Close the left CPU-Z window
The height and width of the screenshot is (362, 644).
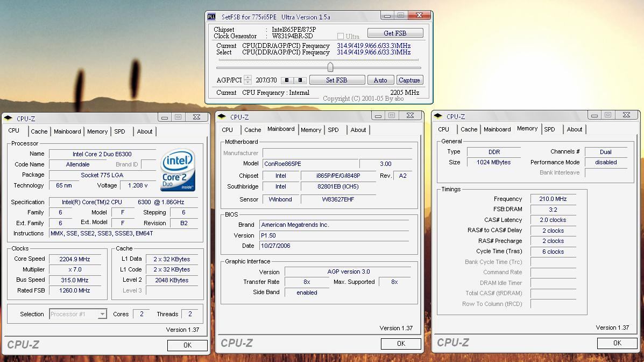(196, 117)
